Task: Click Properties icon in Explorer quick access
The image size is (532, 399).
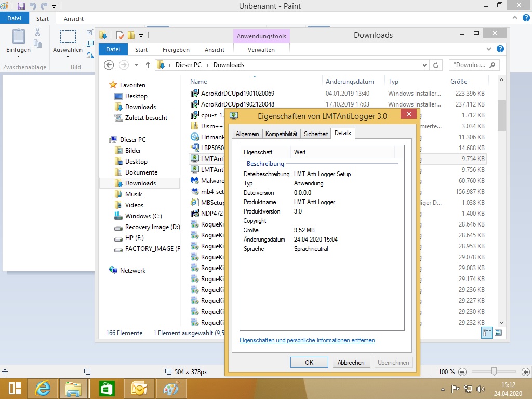Action: (x=120, y=35)
